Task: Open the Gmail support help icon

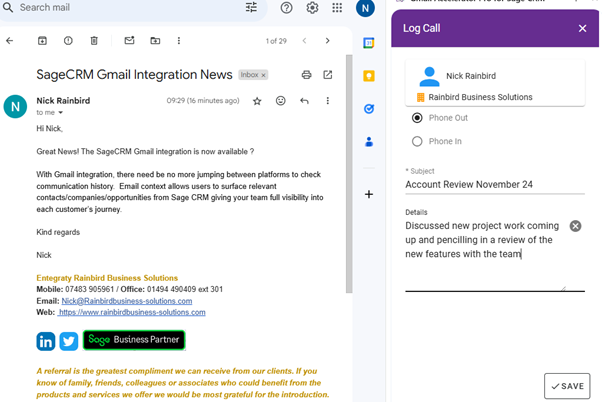Action: 286,8
